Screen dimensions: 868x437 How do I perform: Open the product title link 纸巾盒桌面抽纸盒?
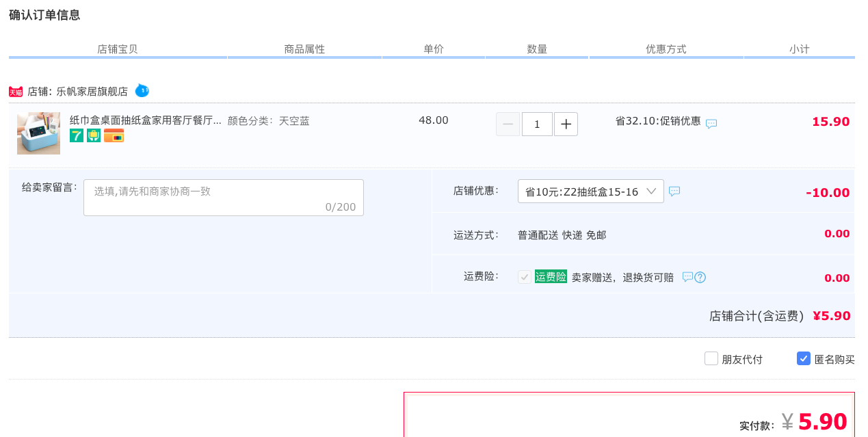pyautogui.click(x=145, y=120)
